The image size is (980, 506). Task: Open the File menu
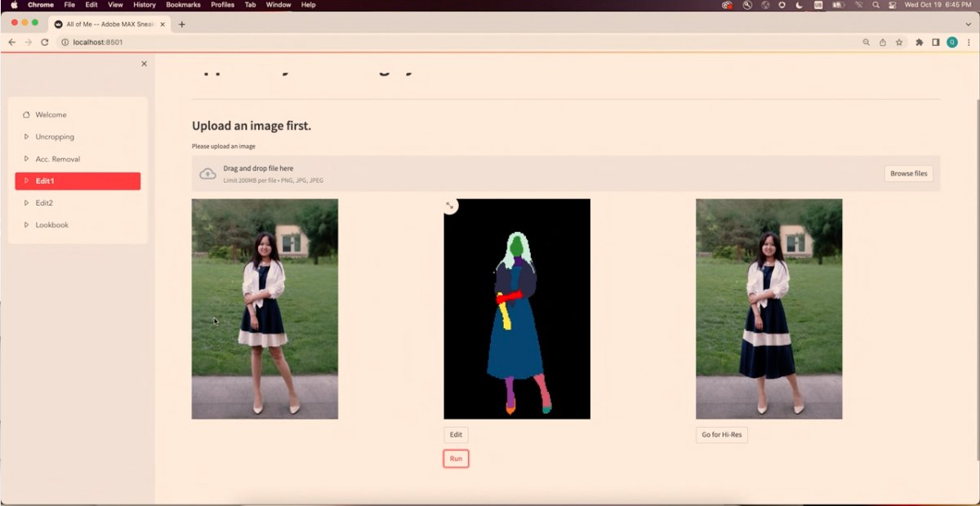point(69,5)
